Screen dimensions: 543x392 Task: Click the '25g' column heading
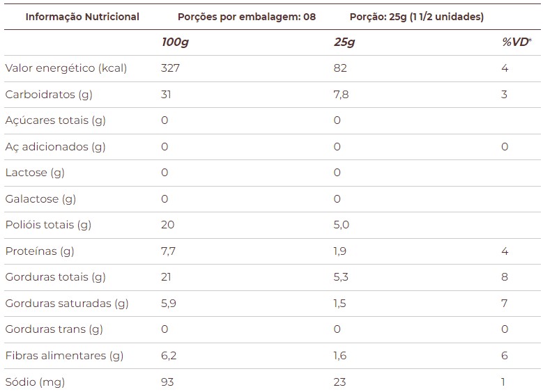pos(344,42)
